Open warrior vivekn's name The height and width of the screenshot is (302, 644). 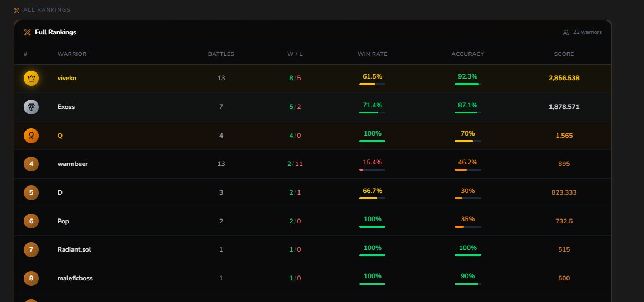[67, 79]
